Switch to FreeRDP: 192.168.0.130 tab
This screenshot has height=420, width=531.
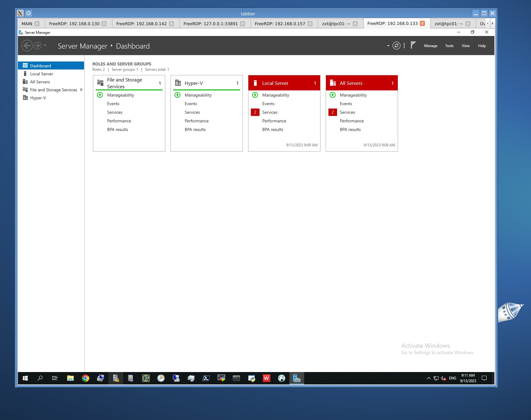tap(74, 24)
